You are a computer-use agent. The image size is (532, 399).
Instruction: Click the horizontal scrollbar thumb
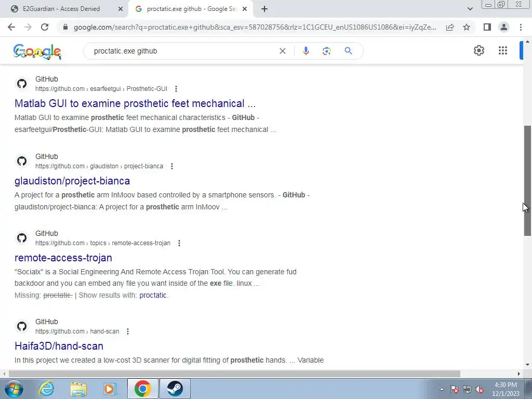coord(234,374)
